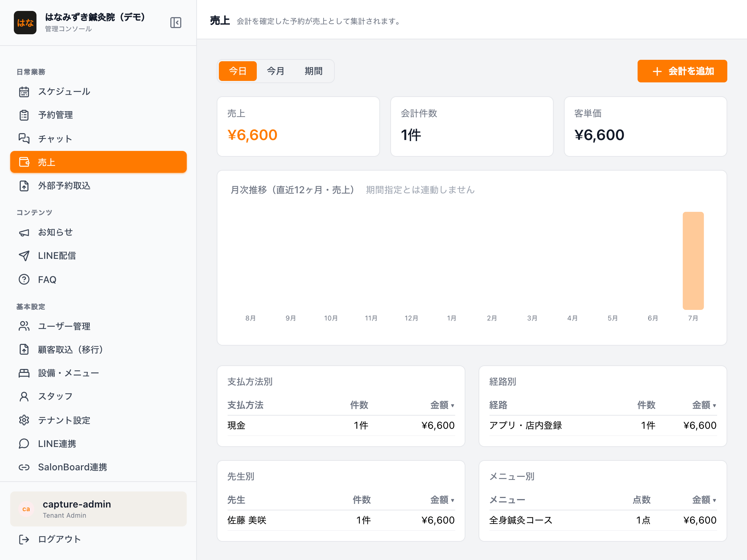
Task: Click the チャット speech bubbles icon
Action: (x=24, y=139)
